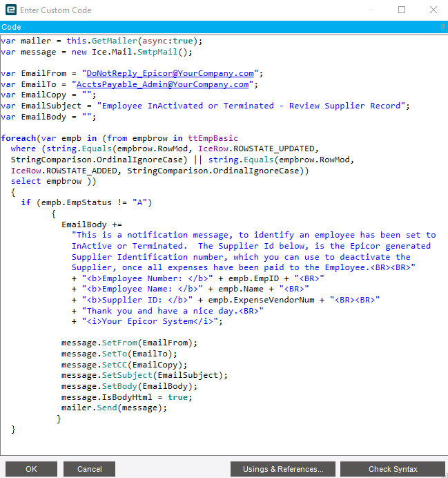Click the Epicor app icon in title bar
Image resolution: width=448 pixels, height=478 pixels.
11,10
